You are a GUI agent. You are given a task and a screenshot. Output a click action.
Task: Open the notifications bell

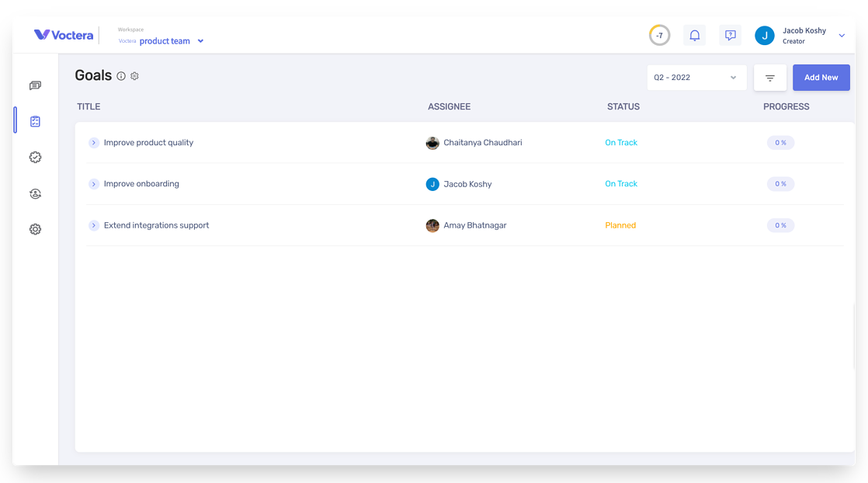point(694,36)
